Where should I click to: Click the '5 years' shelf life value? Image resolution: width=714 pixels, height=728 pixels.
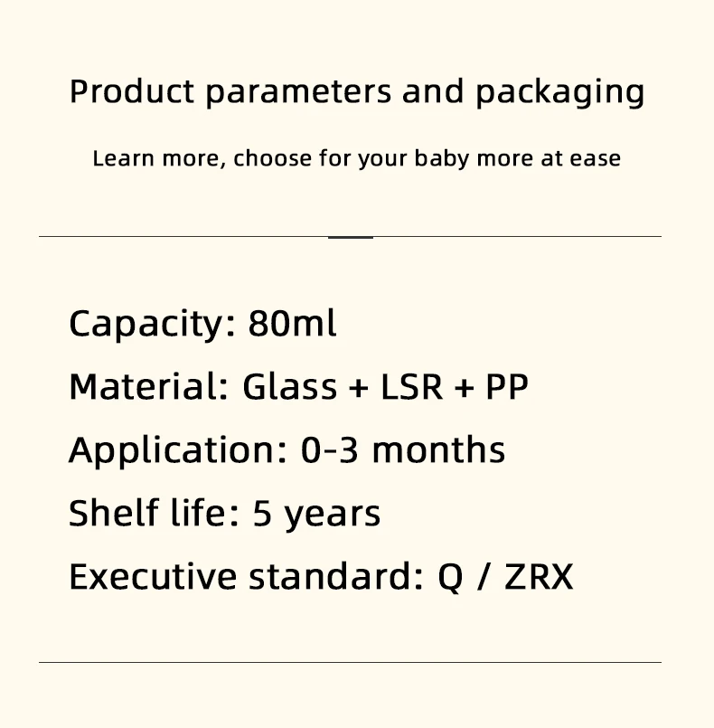tap(316, 514)
